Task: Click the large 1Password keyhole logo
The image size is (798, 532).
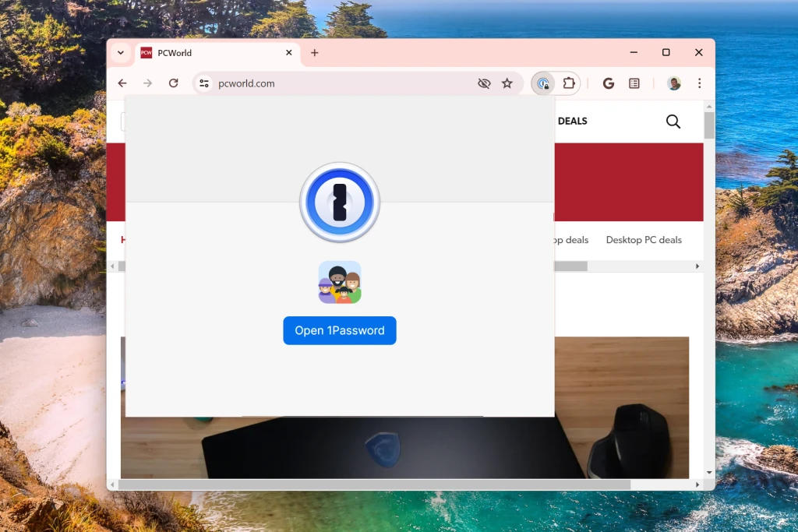Action: [x=340, y=203]
